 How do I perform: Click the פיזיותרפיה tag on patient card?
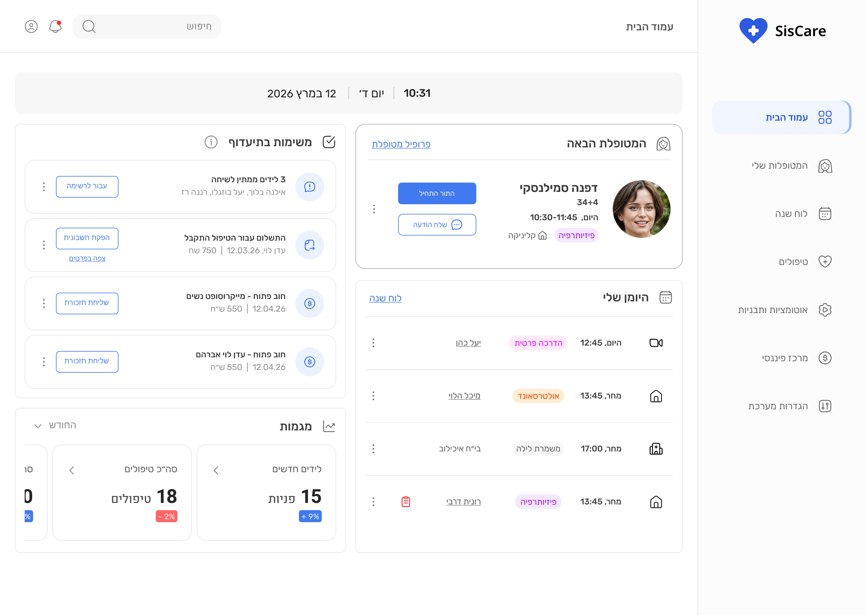click(576, 236)
